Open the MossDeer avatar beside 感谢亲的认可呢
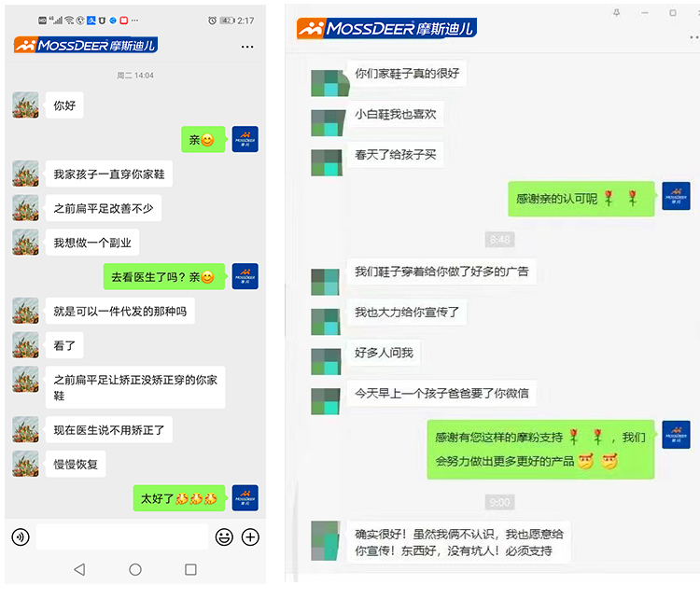 [x=676, y=196]
